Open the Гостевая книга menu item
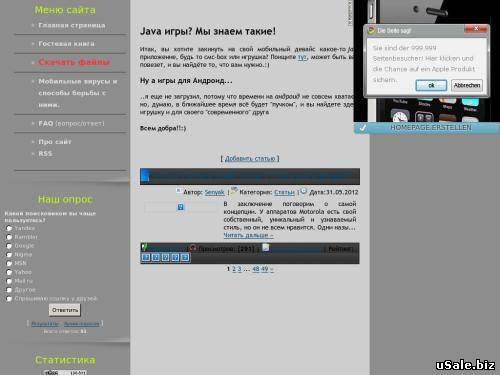The image size is (500, 375). pos(66,44)
